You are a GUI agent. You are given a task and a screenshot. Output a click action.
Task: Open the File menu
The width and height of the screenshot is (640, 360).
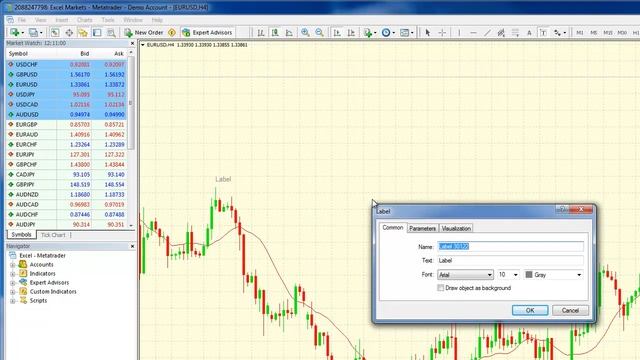pyautogui.click(x=22, y=20)
